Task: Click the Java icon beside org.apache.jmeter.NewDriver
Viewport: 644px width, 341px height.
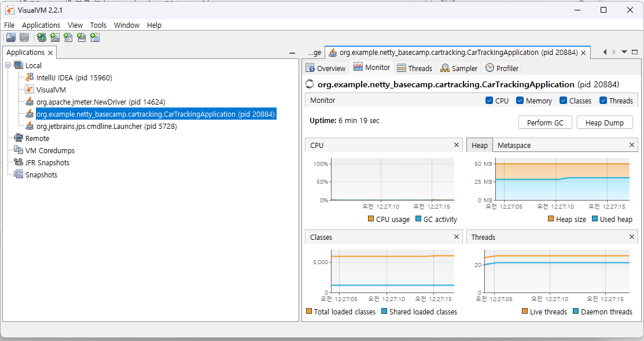Action: [x=30, y=101]
